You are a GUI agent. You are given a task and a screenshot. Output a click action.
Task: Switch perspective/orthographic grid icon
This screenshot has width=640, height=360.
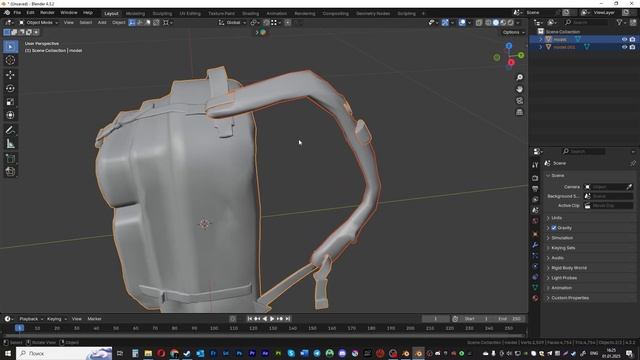click(519, 112)
